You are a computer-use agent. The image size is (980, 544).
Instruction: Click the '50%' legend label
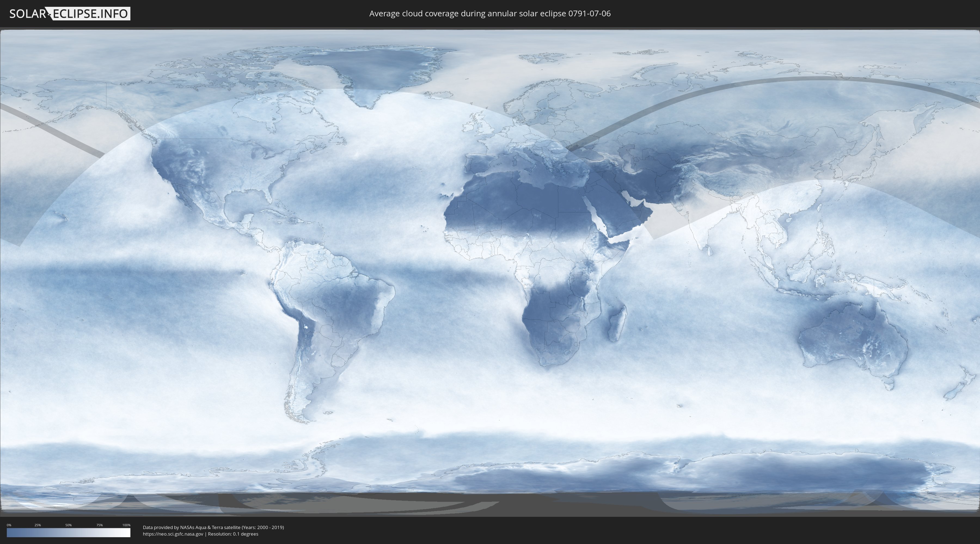69,525
